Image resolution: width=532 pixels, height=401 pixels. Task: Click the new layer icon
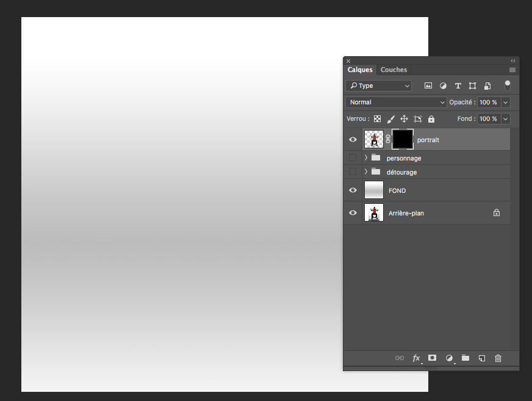482,358
